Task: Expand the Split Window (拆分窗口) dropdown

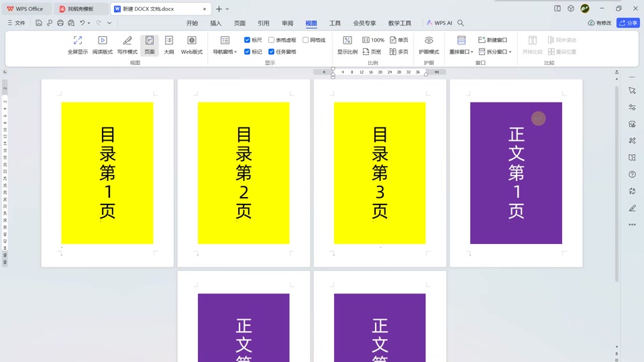Action: pyautogui.click(x=510, y=52)
